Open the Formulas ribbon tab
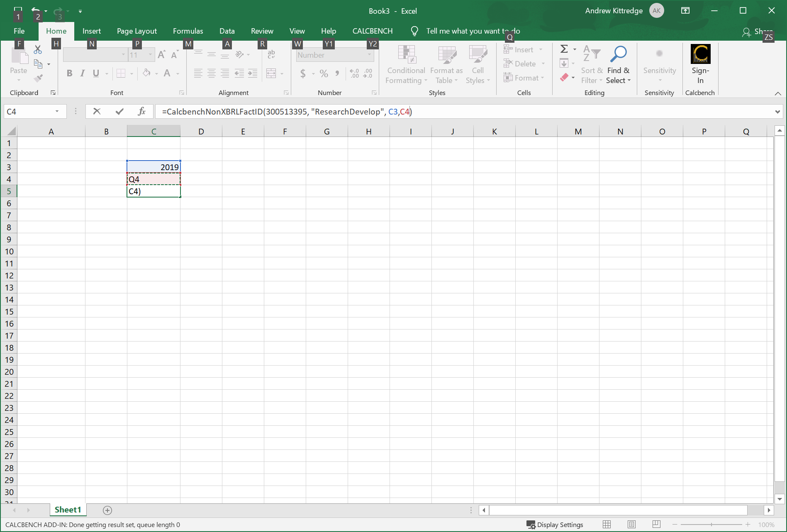The height and width of the screenshot is (532, 787). click(188, 31)
